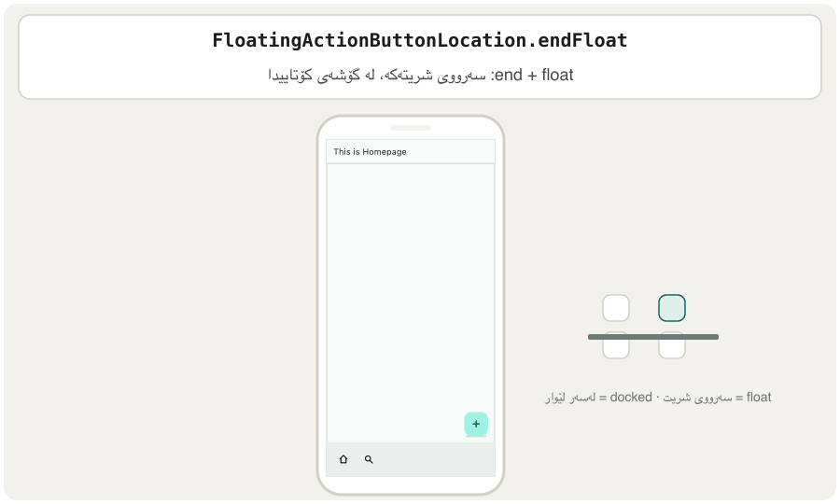Image resolution: width=840 pixels, height=504 pixels.
Task: Click the phone speaker notch at top
Action: pos(411,128)
